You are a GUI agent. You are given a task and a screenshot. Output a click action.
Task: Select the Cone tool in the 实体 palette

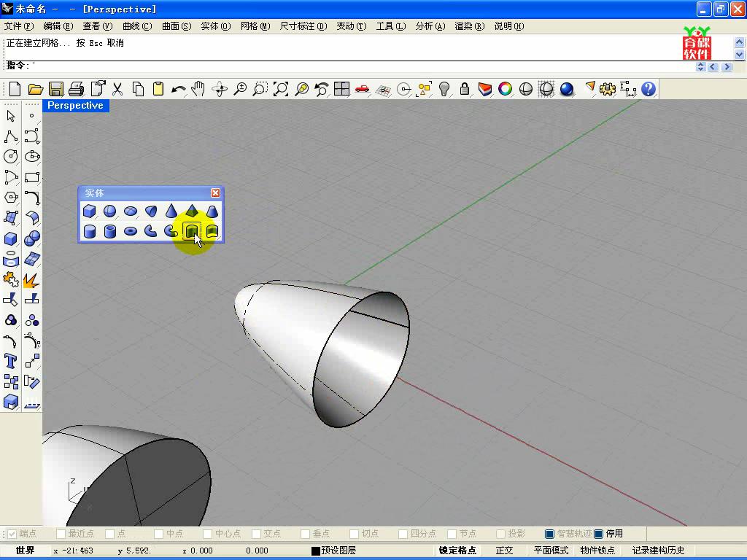[171, 211]
